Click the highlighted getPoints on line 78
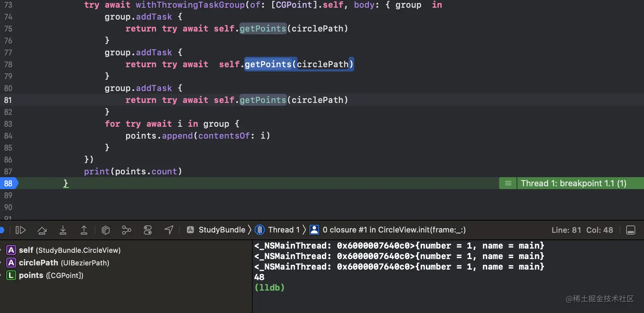 tap(268, 65)
